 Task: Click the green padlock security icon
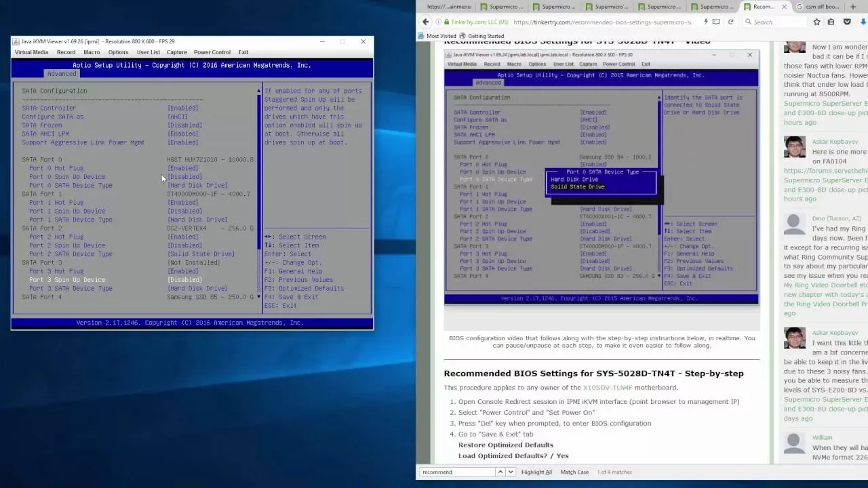446,22
